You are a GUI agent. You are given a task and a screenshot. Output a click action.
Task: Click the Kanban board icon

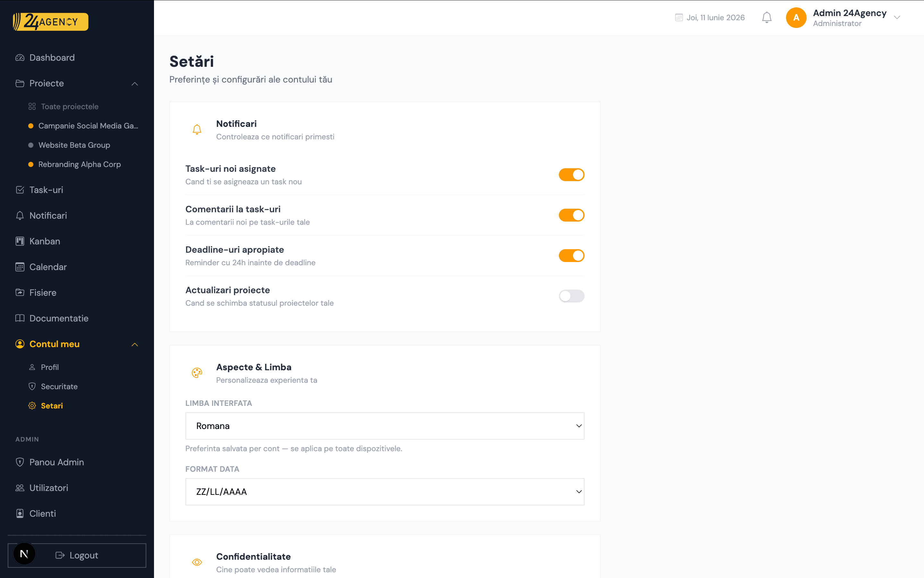(20, 241)
